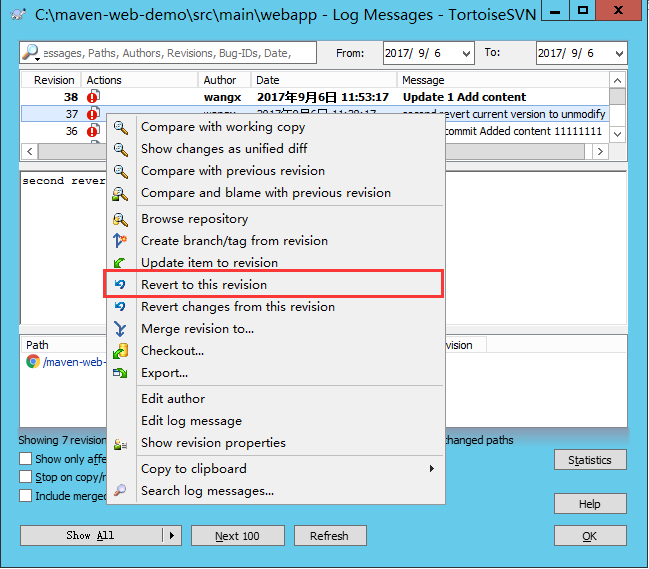Screen dimensions: 649x569
Task: Click the Help button
Action: coord(590,504)
